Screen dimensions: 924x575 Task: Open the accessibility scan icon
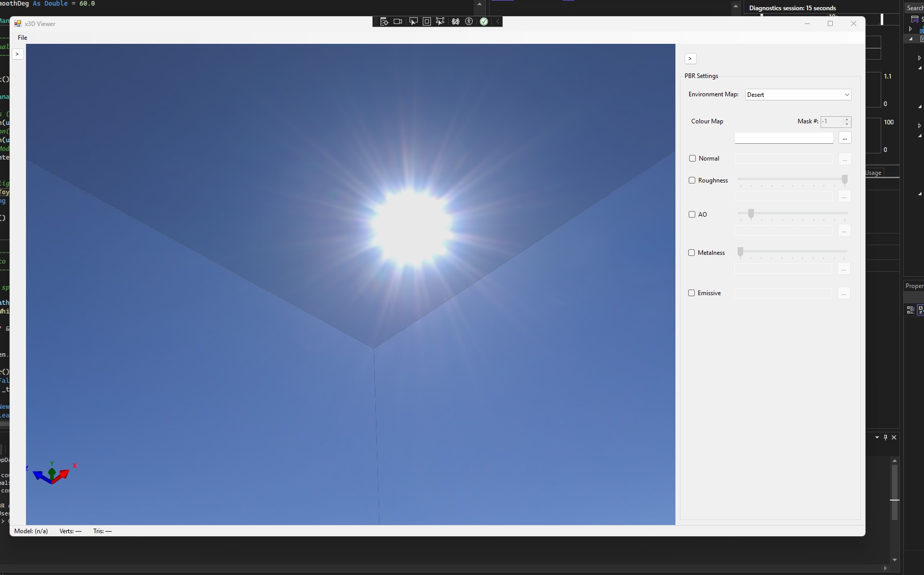(x=469, y=21)
